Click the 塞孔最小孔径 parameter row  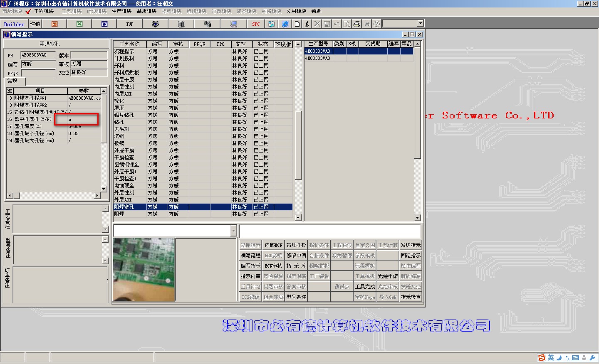(54, 133)
